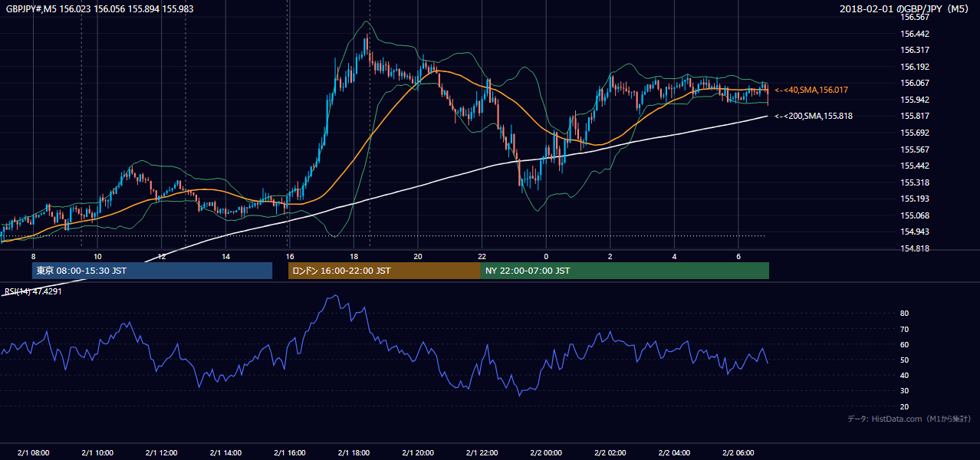Viewport: 980px width, 460px height.
Task: Click the 2/2 04:00 time label
Action: [x=674, y=452]
